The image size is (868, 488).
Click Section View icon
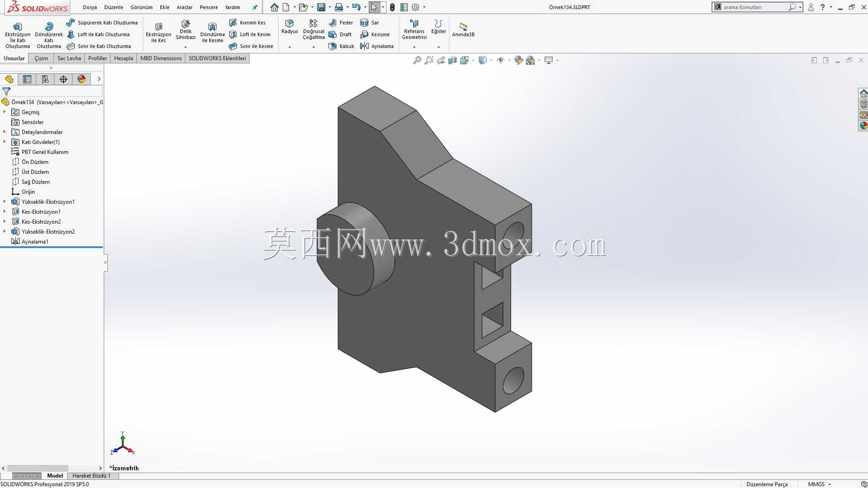453,60
